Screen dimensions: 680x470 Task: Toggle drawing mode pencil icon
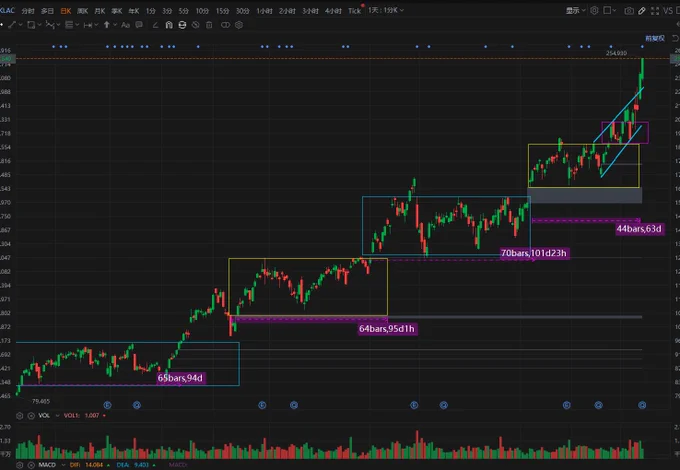642,11
